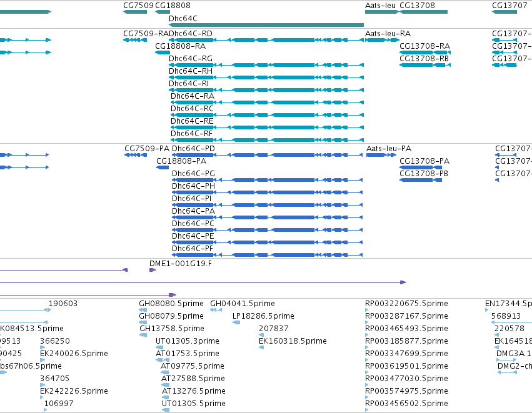Select the RP003185877.5prime EST label
Screen dimensions: 532x413
[x=406, y=341]
